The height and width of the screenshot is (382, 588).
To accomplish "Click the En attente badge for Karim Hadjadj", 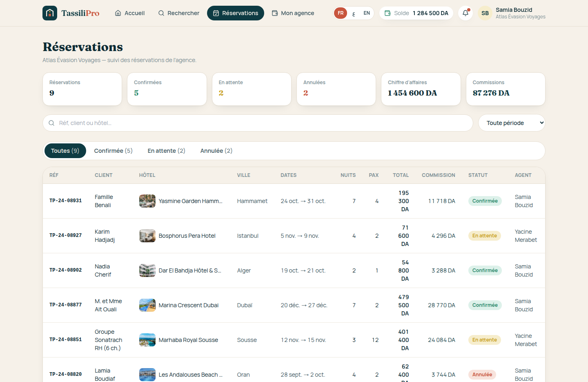I will coord(485,236).
